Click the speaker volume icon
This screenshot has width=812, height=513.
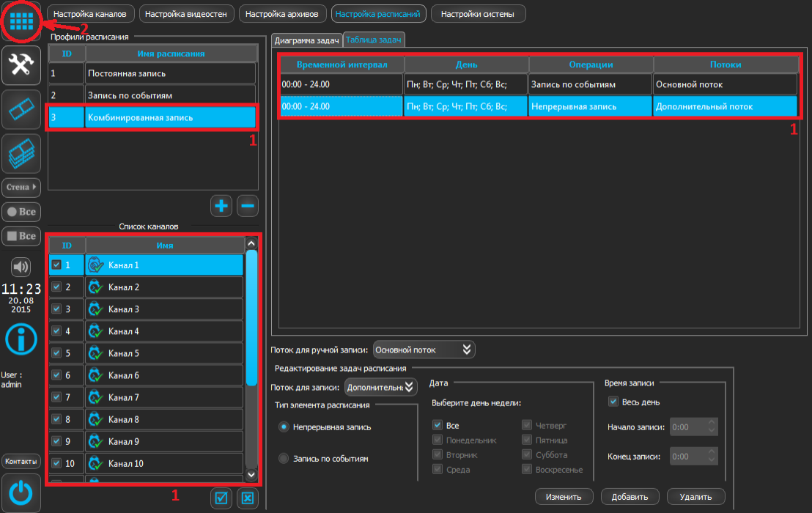pos(21,266)
